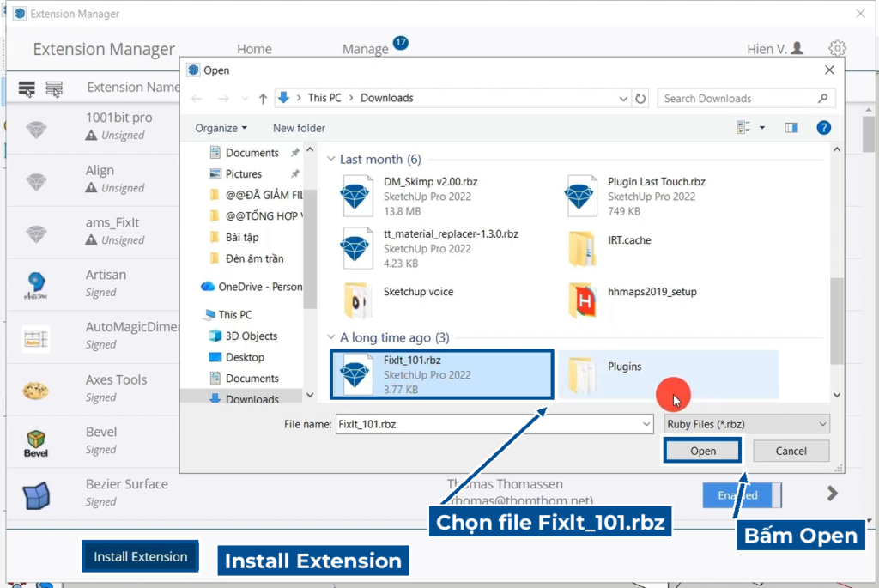Screen dimensions: 879x588
Task: Select the Bài tập folder in sidebar
Action: coord(241,237)
